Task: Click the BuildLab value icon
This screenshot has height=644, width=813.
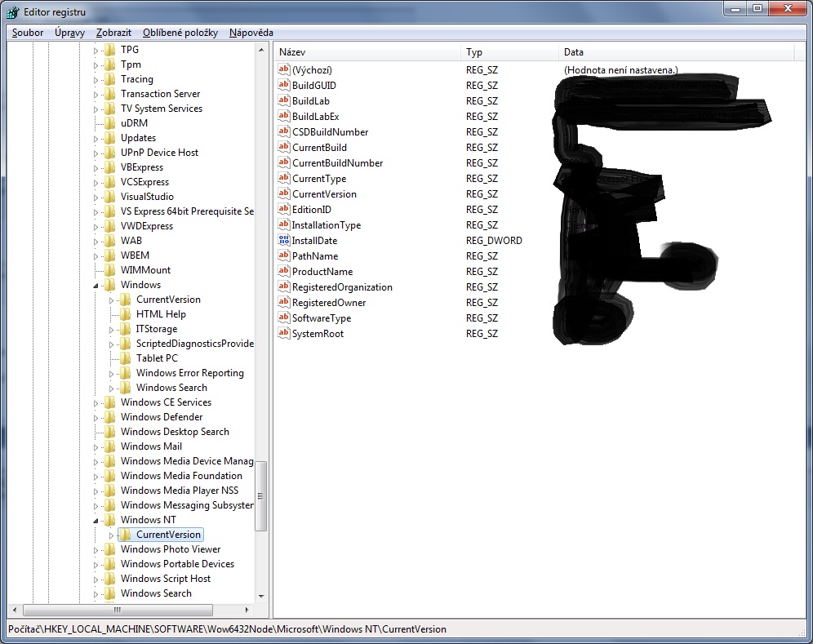Action: coord(283,100)
